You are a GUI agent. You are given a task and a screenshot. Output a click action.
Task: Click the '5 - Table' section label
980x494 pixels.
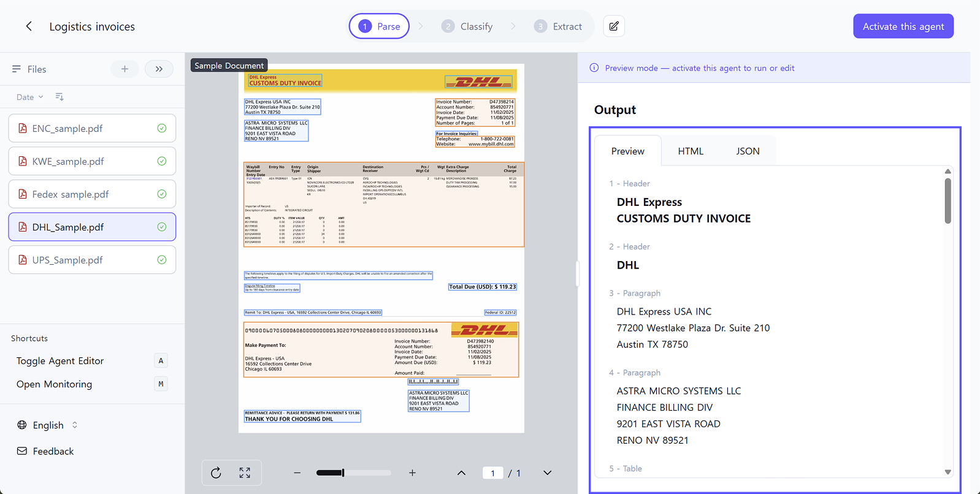click(x=626, y=468)
